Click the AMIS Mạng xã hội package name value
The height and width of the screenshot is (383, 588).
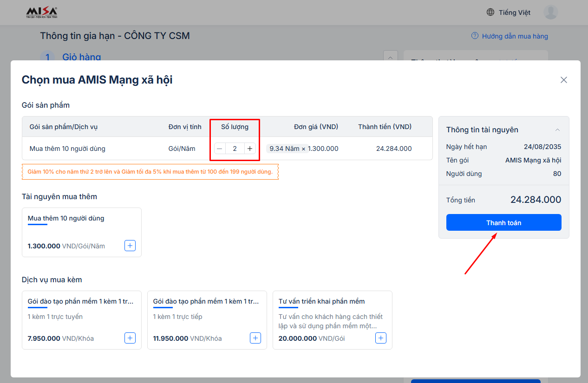click(533, 160)
